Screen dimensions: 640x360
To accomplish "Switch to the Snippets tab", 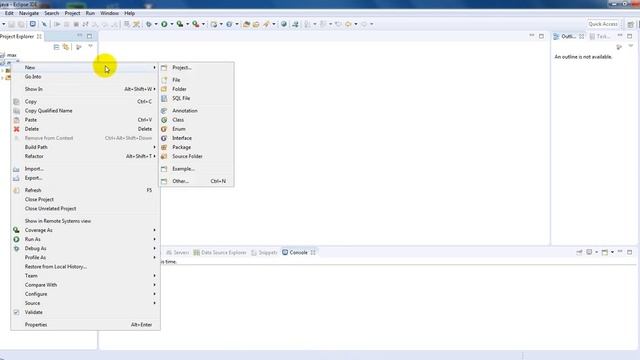I will coord(264,253).
